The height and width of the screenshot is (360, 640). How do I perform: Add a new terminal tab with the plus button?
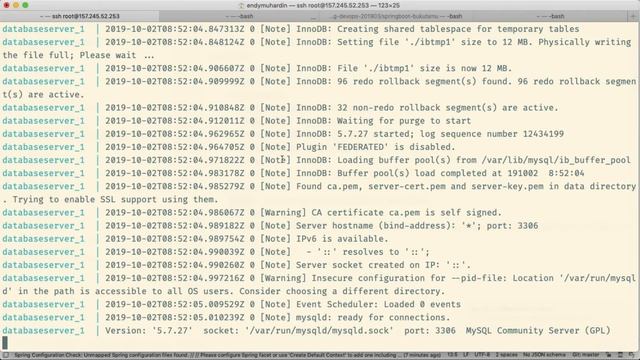pyautogui.click(x=633, y=16)
